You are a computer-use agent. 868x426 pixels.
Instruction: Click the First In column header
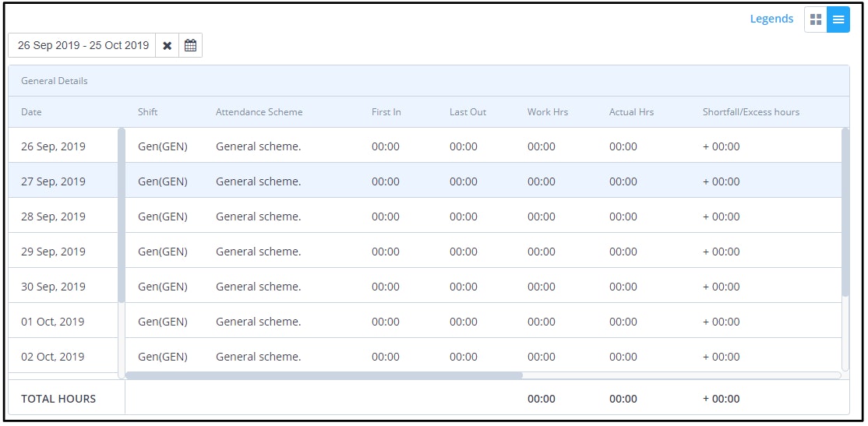[x=386, y=111]
